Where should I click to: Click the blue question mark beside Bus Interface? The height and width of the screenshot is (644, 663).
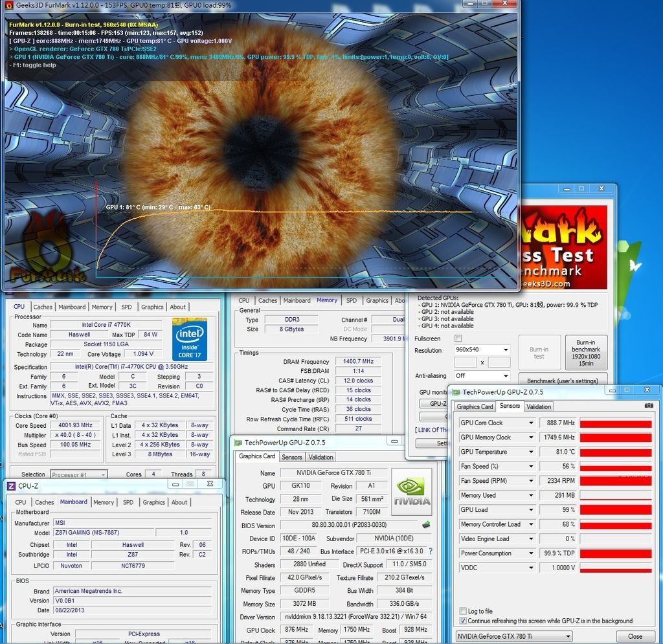point(431,551)
